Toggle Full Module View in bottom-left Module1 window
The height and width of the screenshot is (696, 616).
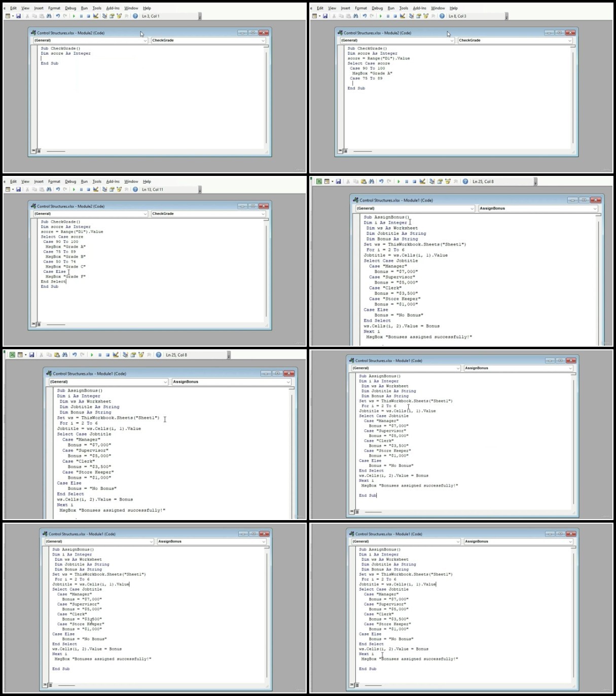pos(50,685)
